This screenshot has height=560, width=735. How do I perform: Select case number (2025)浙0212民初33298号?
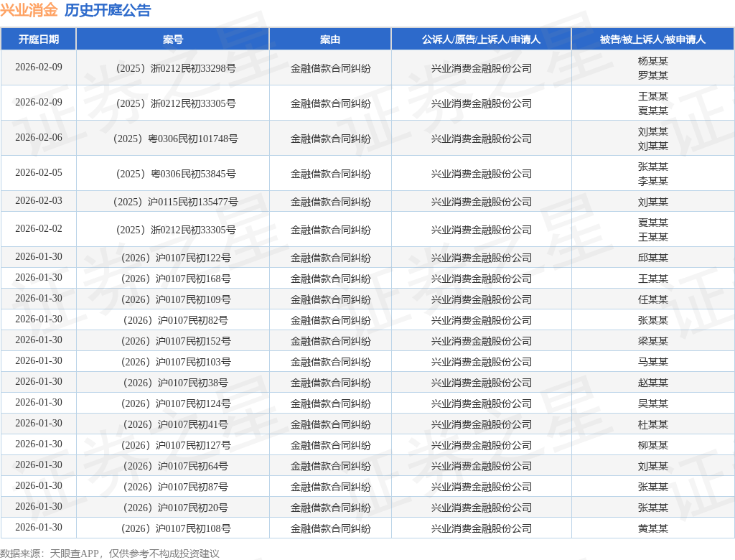coord(176,68)
